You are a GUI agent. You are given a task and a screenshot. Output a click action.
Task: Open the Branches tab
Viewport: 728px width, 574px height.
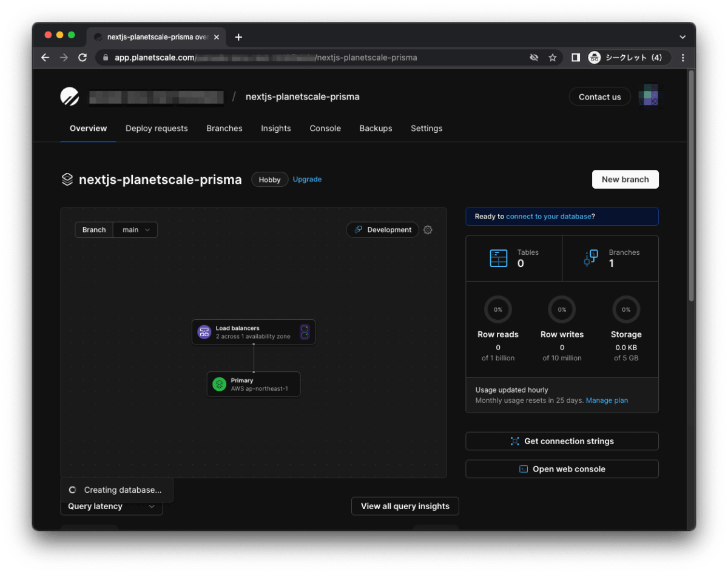coord(224,129)
